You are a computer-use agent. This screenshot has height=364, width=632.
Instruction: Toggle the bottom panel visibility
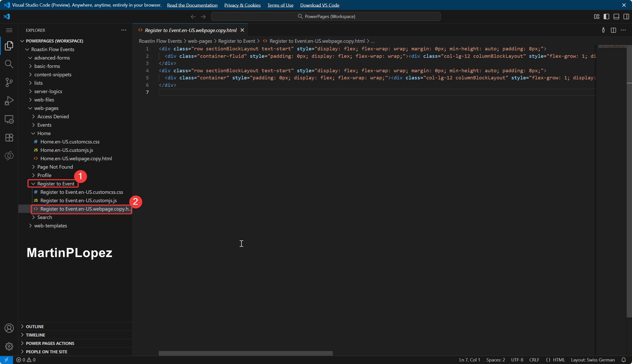pos(616,16)
